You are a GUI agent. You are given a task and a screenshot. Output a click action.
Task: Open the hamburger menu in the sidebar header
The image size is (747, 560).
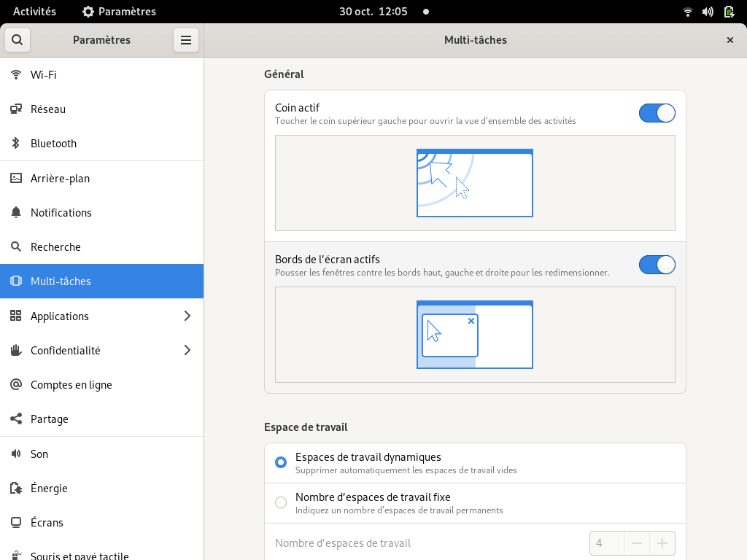click(x=186, y=40)
